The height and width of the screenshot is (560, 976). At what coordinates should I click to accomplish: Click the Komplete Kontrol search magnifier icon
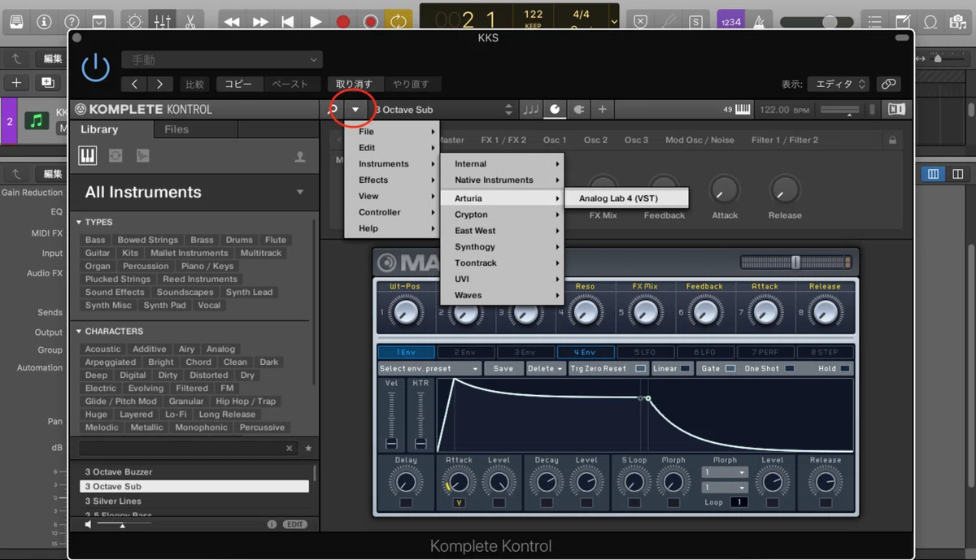coord(332,110)
